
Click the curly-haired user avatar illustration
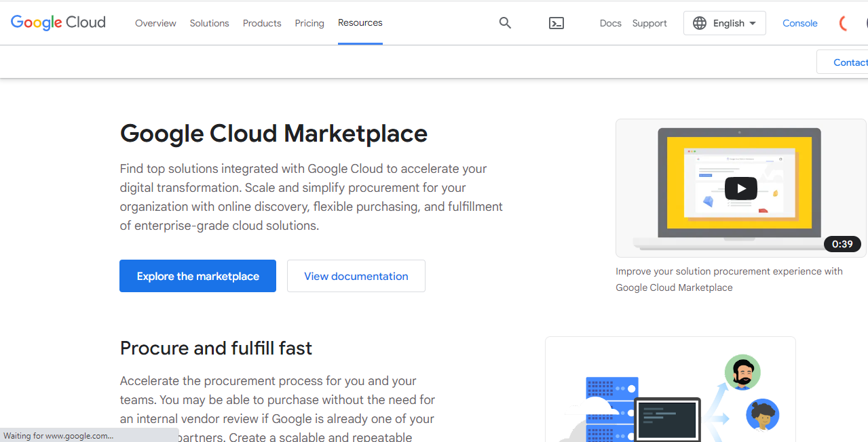point(762,415)
